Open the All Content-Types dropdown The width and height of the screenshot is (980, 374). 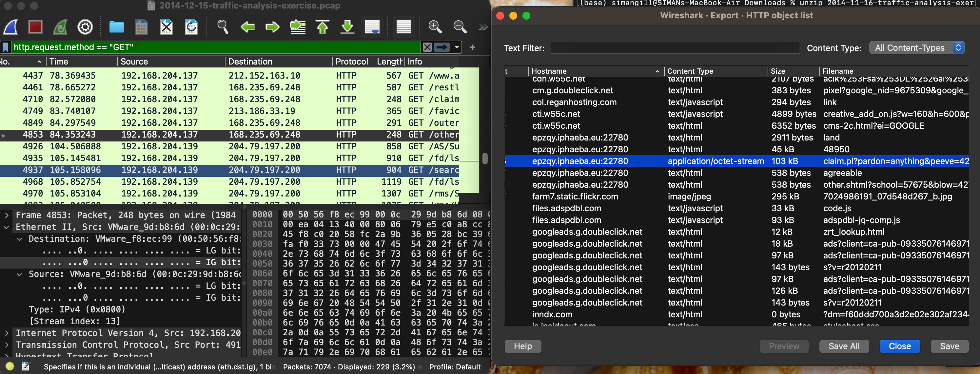[917, 47]
